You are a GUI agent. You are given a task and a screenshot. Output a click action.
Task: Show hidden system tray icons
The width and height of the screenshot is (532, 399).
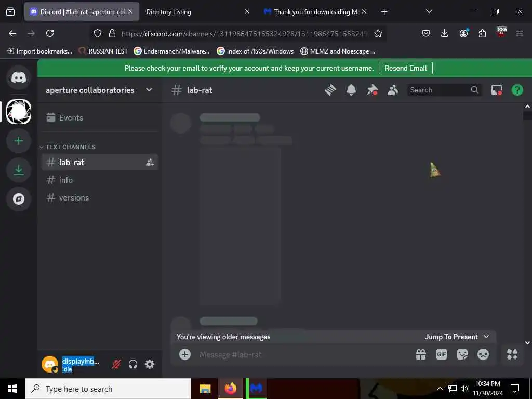(440, 389)
